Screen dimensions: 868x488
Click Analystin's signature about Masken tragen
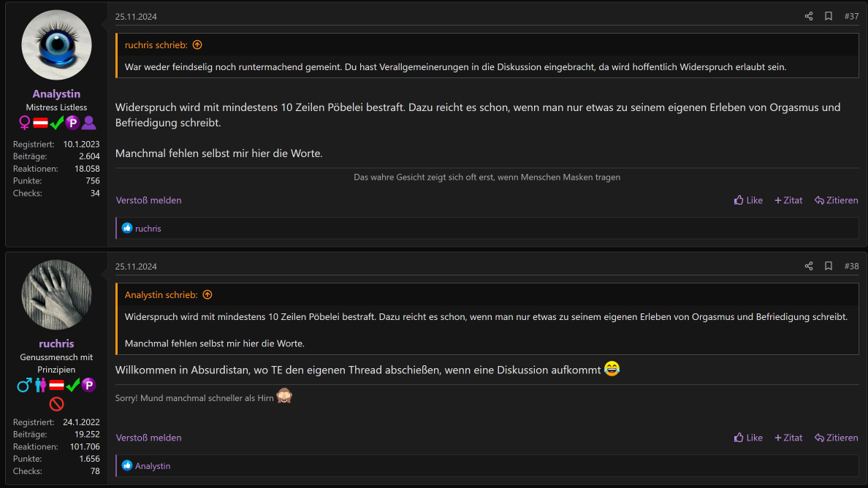click(487, 177)
